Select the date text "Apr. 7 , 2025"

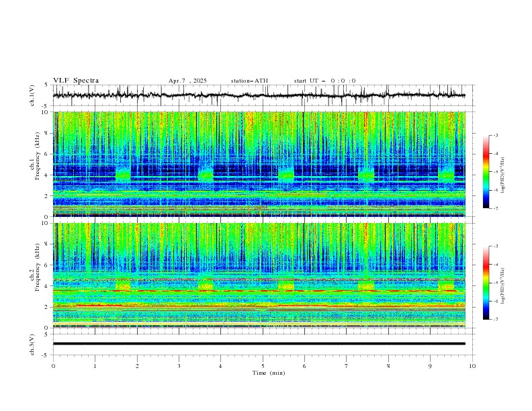coord(187,81)
